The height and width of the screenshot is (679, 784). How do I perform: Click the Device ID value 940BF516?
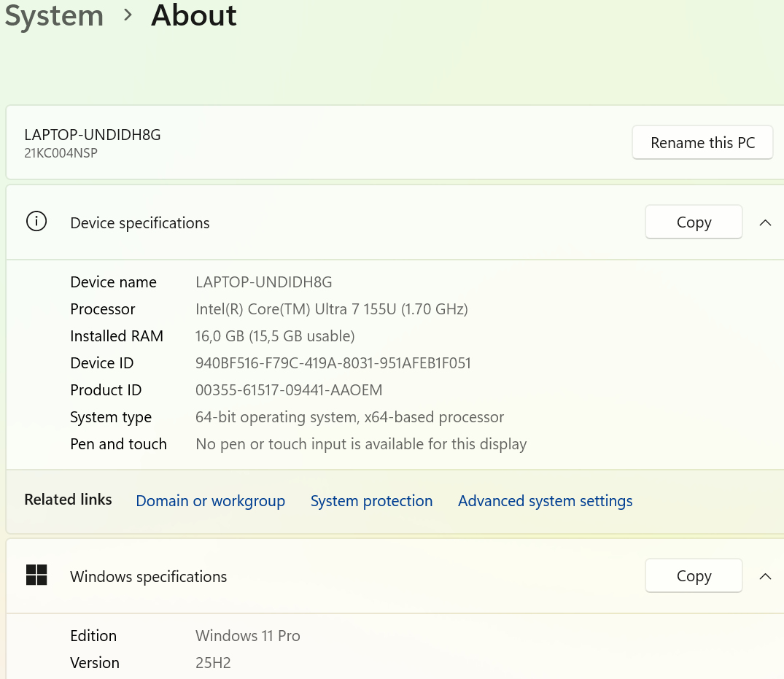pyautogui.click(x=333, y=363)
